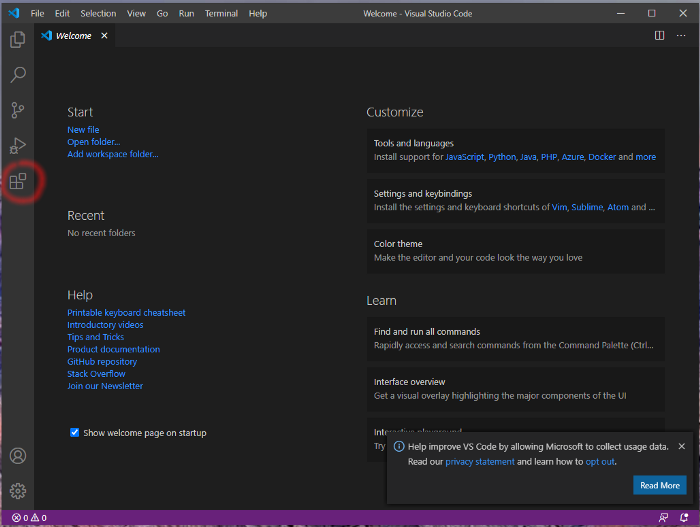This screenshot has width=700, height=527.
Task: Dismiss the usage data notification
Action: (682, 446)
